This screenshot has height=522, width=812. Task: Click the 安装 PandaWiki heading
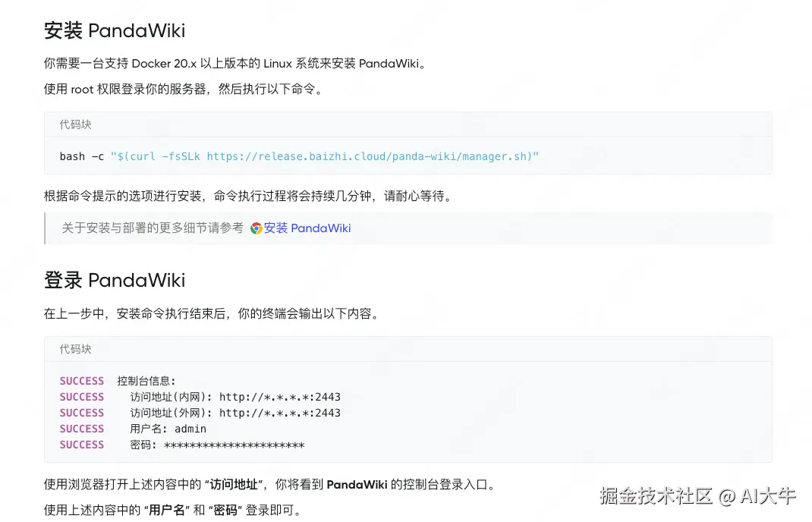coord(115,30)
